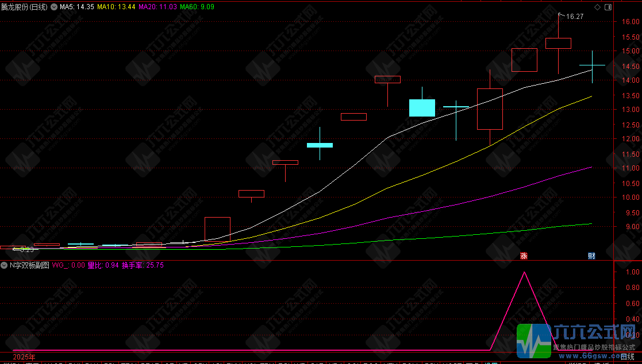The image size is (642, 364).
Task: Toggle the side panel icon at top-right
Action: (x=608, y=7)
